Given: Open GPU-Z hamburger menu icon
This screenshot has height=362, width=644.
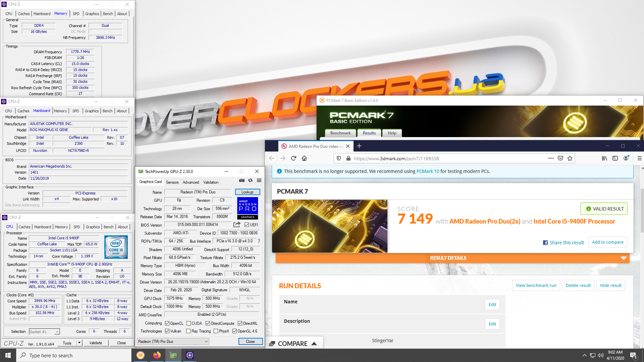Looking at the screenshot, I should [x=259, y=180].
